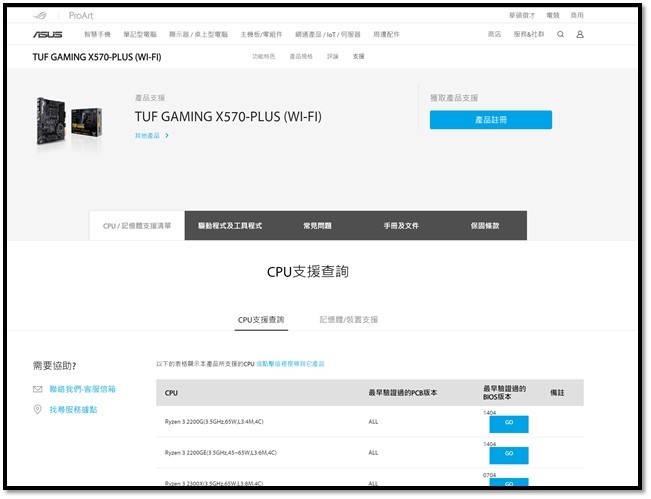Image resolution: width=651 pixels, height=499 pixels.
Task: Switch to the 驅動程式及工具程式 tab
Action: [230, 225]
